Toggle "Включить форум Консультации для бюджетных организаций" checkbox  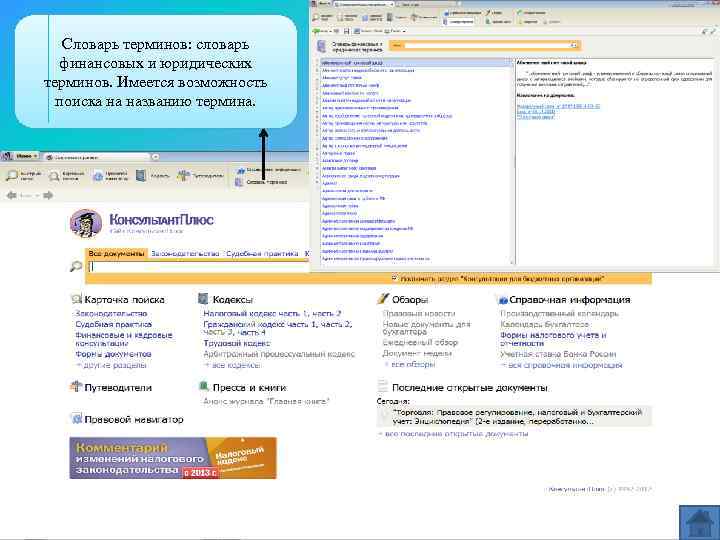[x=394, y=278]
